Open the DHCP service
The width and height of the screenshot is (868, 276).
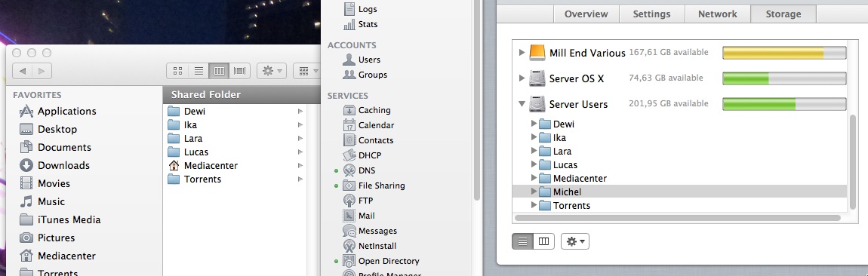pos(362,155)
